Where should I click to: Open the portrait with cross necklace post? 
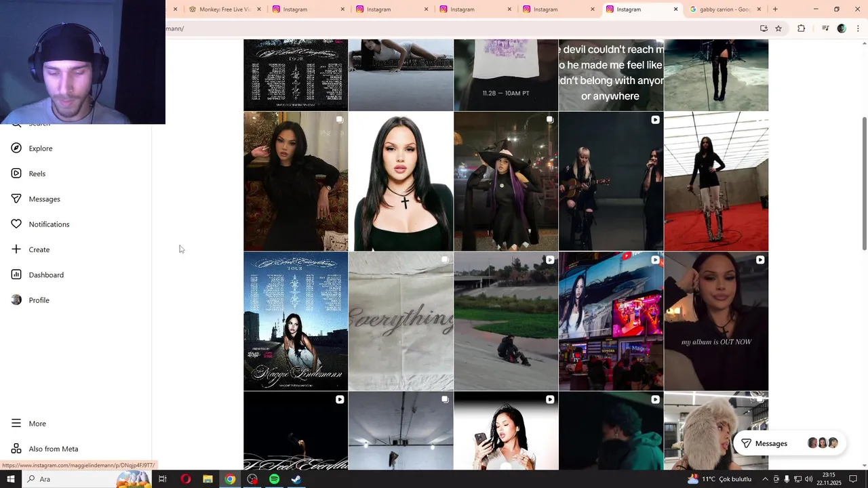401,182
